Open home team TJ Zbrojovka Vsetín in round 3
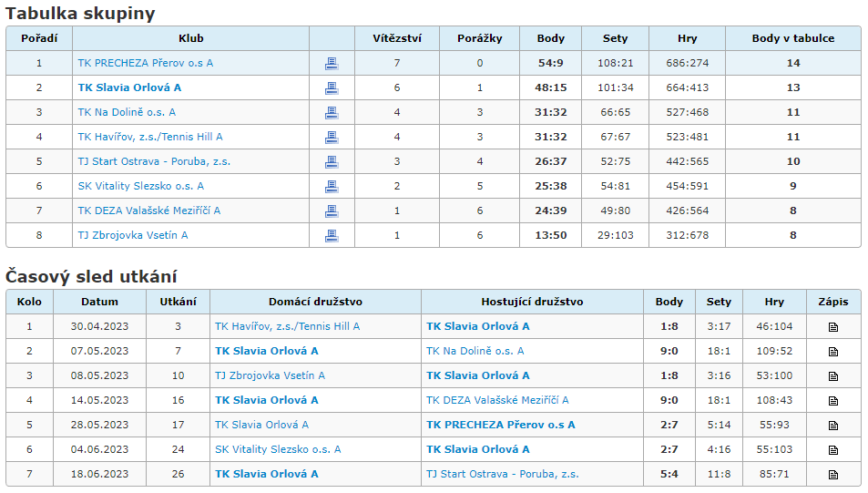The image size is (868, 493). pos(271,375)
